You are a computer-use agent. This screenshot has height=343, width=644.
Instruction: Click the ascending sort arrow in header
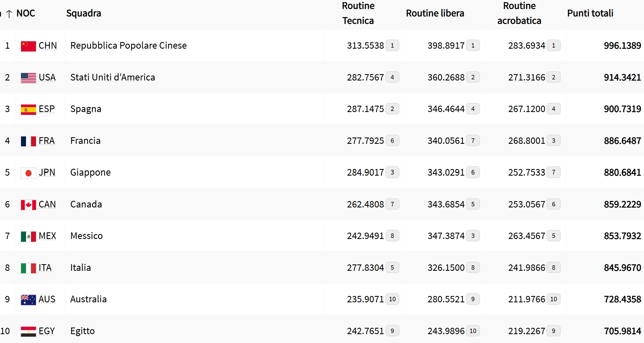click(x=9, y=14)
